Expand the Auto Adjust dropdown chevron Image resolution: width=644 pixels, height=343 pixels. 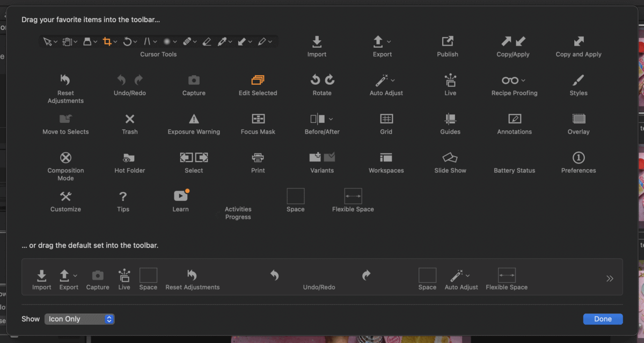[x=393, y=81]
